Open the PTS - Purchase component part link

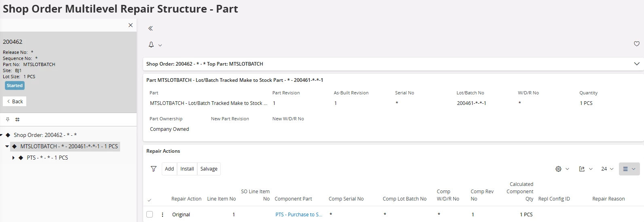pos(299,215)
